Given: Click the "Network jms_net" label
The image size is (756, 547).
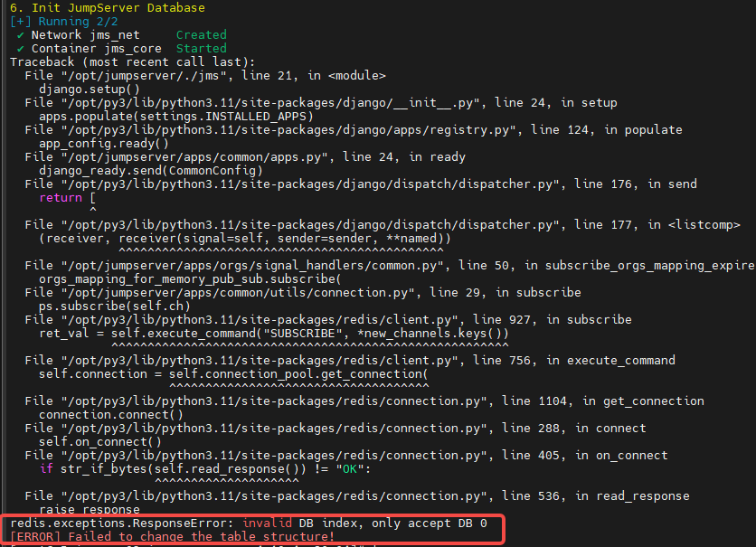Looking at the screenshot, I should tap(85, 34).
